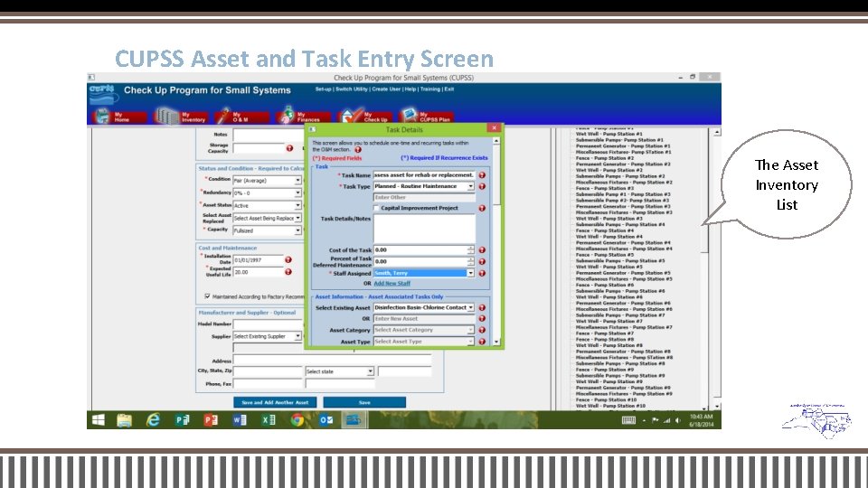Open Select Asset Being Replaced dropdown
Viewport: 868px width, 488px height.
coord(297,218)
